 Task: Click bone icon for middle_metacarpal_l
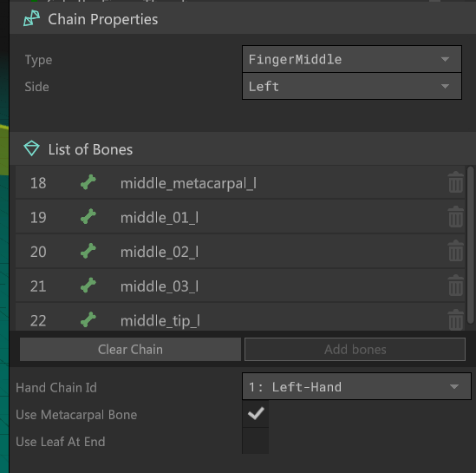88,182
